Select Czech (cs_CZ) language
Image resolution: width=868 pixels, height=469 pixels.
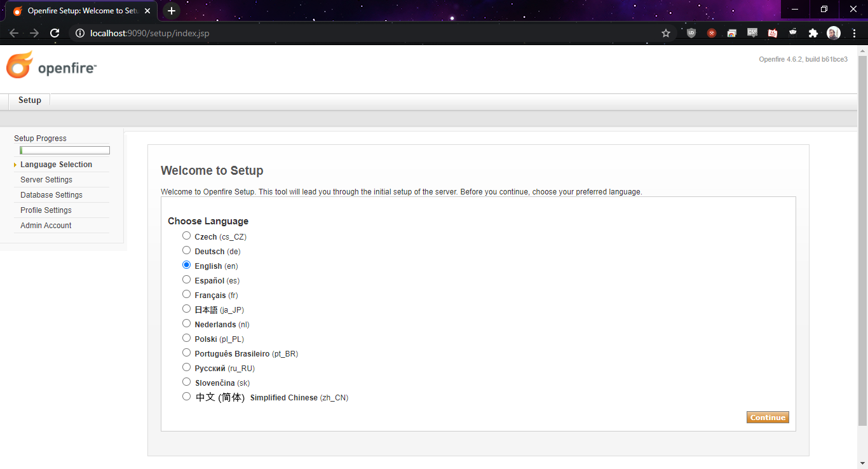186,236
